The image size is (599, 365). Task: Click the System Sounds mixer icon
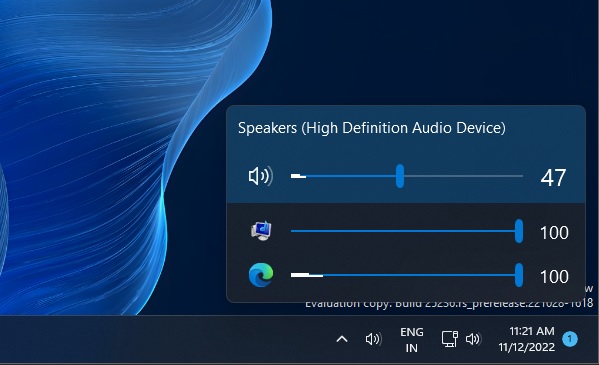pyautogui.click(x=261, y=231)
